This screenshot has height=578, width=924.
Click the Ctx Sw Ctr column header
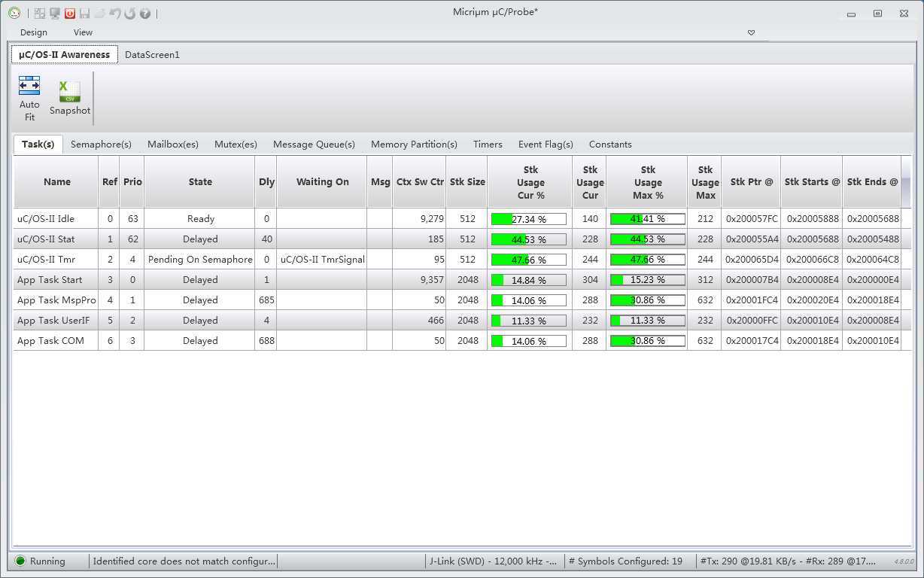[420, 182]
